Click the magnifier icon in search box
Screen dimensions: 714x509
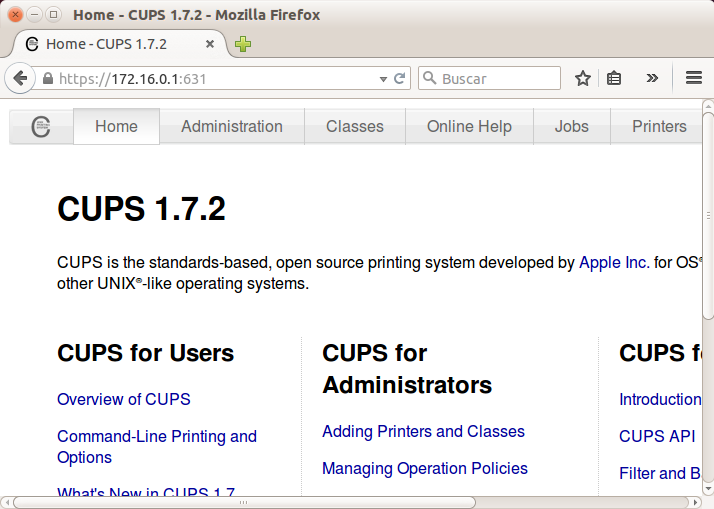[429, 78]
